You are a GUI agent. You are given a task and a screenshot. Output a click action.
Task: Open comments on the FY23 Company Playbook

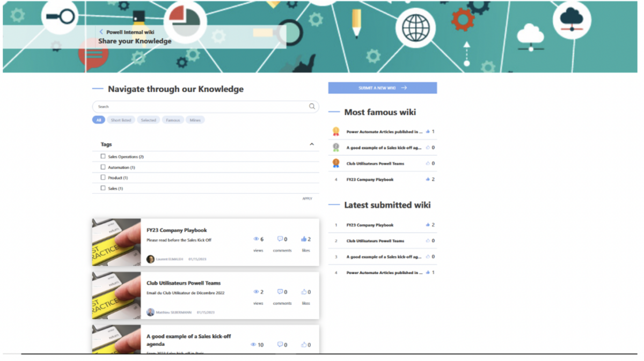tap(280, 239)
